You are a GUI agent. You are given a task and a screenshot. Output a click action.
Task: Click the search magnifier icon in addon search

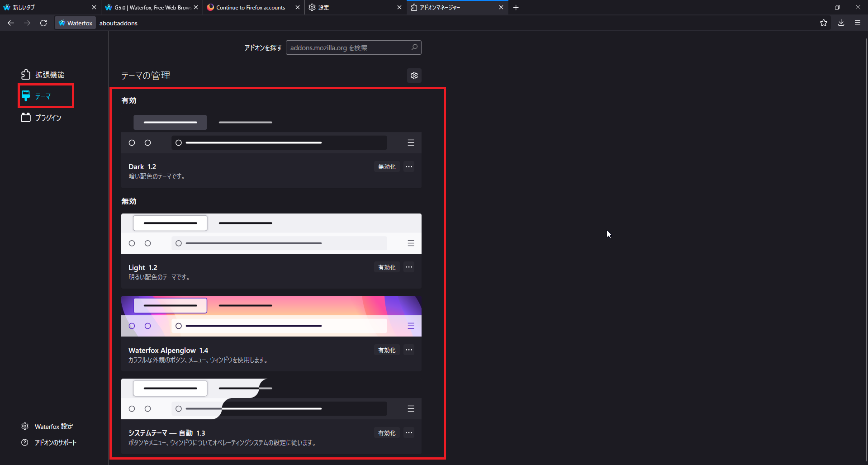pyautogui.click(x=414, y=47)
